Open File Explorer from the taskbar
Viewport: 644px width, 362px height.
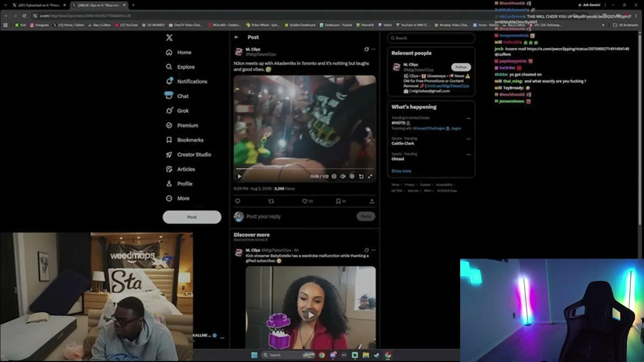(366, 355)
